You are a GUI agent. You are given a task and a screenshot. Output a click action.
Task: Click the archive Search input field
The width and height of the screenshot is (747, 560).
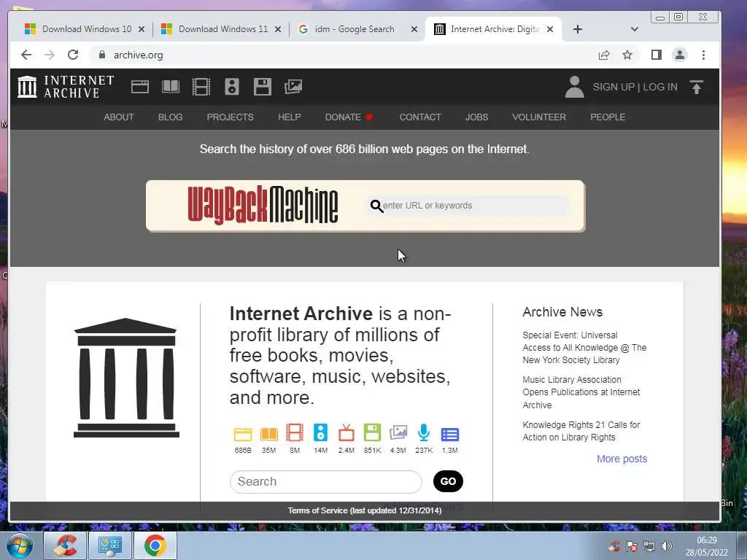coord(326,481)
